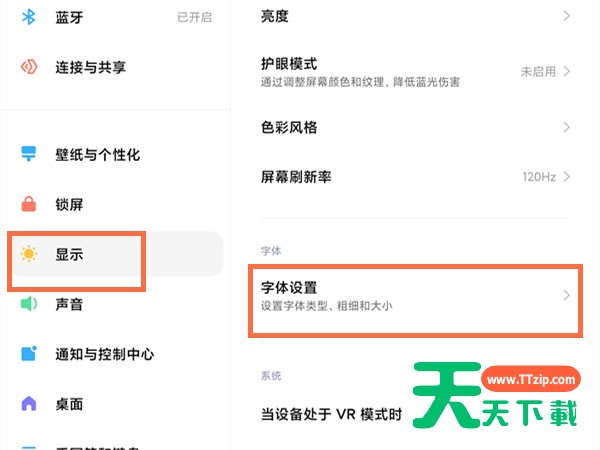Open 当设备处于 VR 模式时 option
Image resolution: width=600 pixels, height=450 pixels.
(331, 414)
